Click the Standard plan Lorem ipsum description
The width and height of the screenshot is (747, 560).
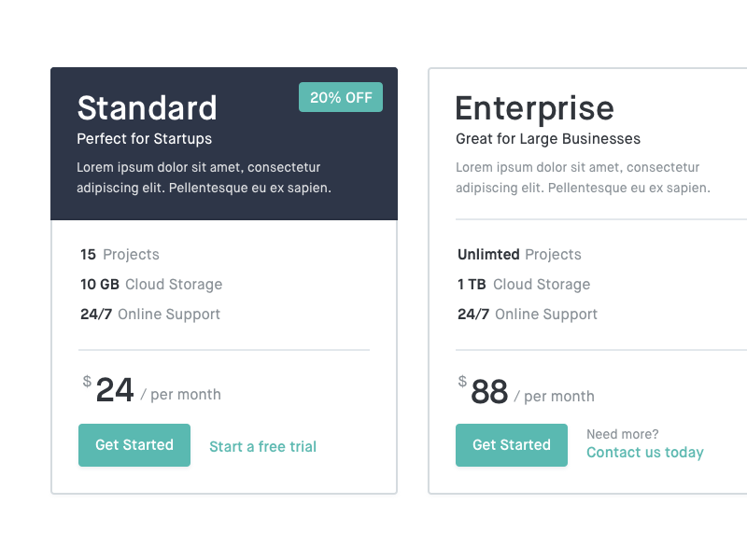pos(204,177)
